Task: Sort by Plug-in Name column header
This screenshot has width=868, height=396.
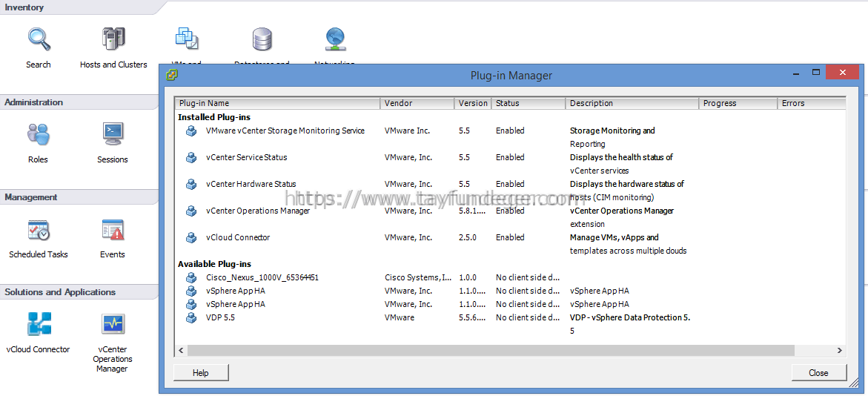Action: (277, 104)
